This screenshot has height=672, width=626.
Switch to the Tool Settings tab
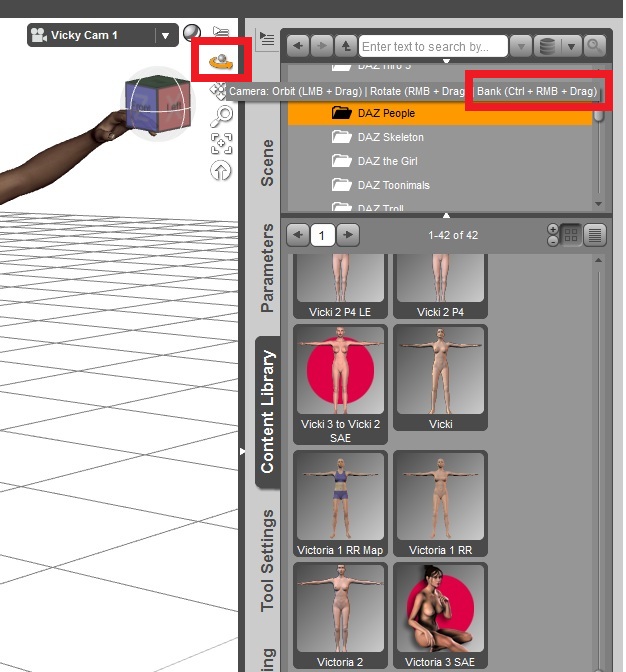click(x=267, y=561)
